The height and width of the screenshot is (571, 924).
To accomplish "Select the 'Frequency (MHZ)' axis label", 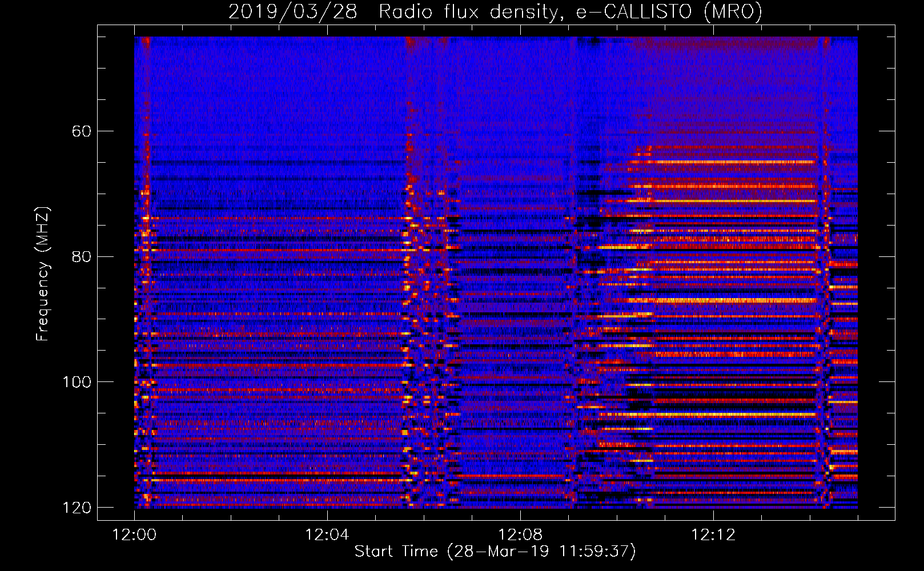I will tap(42, 274).
